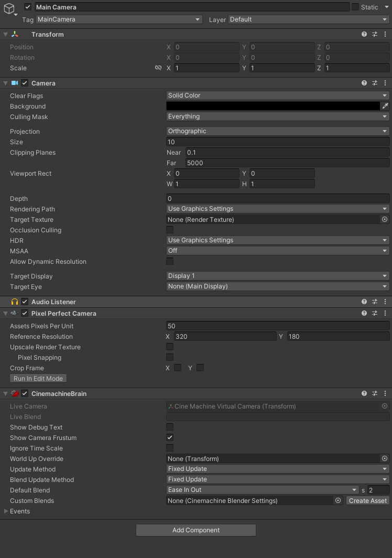
Task: Toggle the Scale proportions link icon
Action: [x=158, y=68]
